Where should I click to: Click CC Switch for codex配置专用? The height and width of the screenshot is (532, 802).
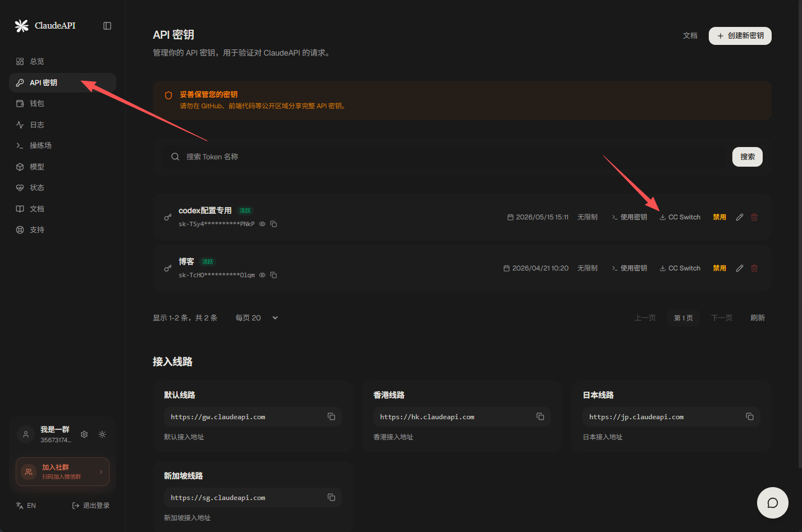[x=680, y=217]
